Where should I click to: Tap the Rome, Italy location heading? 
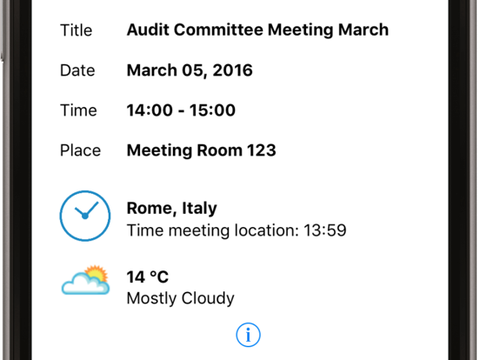tap(172, 209)
